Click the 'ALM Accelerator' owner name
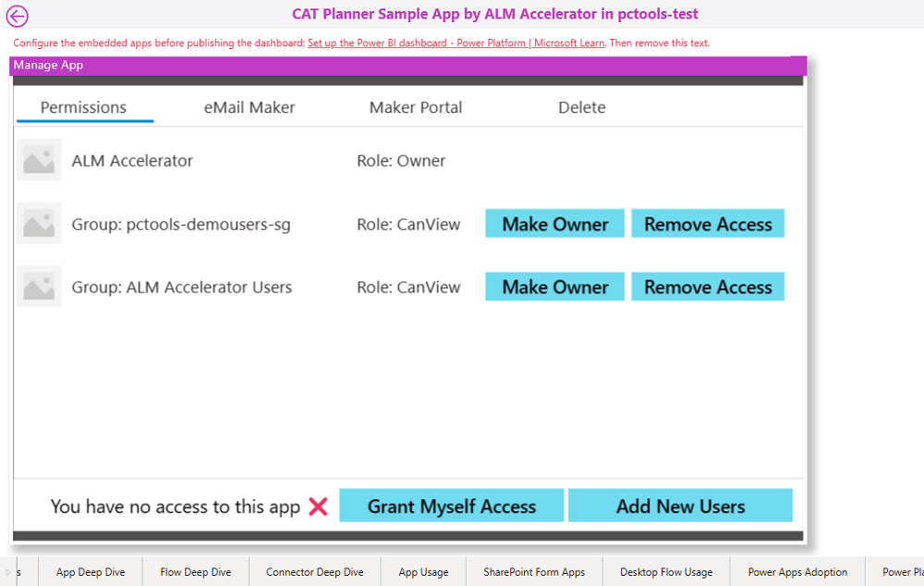This screenshot has width=924, height=586. pos(132,160)
